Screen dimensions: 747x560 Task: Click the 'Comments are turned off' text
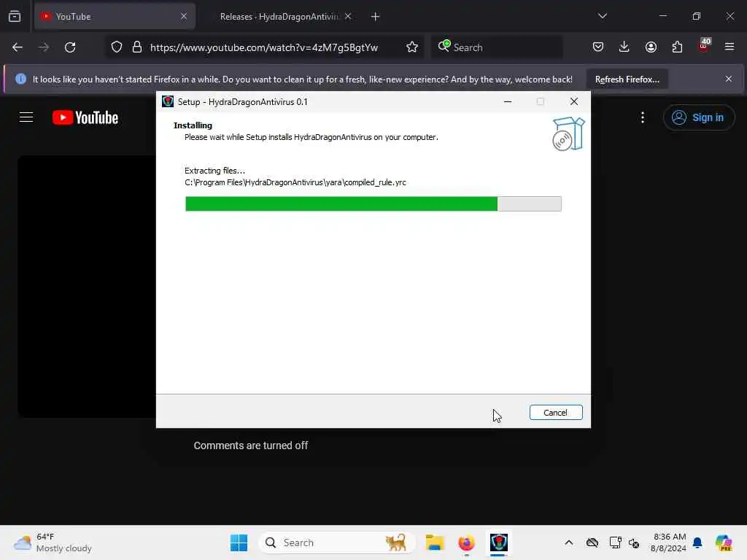[251, 446]
